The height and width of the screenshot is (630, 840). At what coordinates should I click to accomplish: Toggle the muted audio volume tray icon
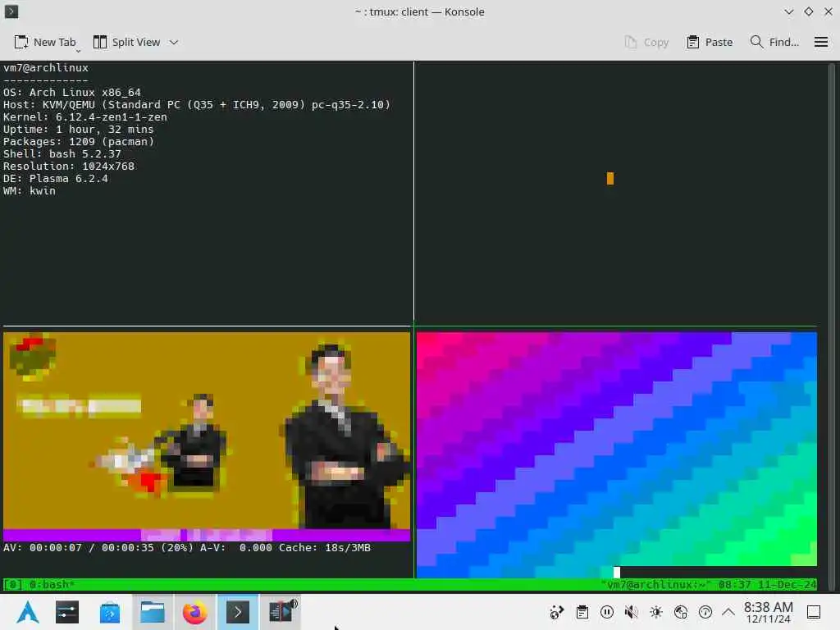point(632,612)
